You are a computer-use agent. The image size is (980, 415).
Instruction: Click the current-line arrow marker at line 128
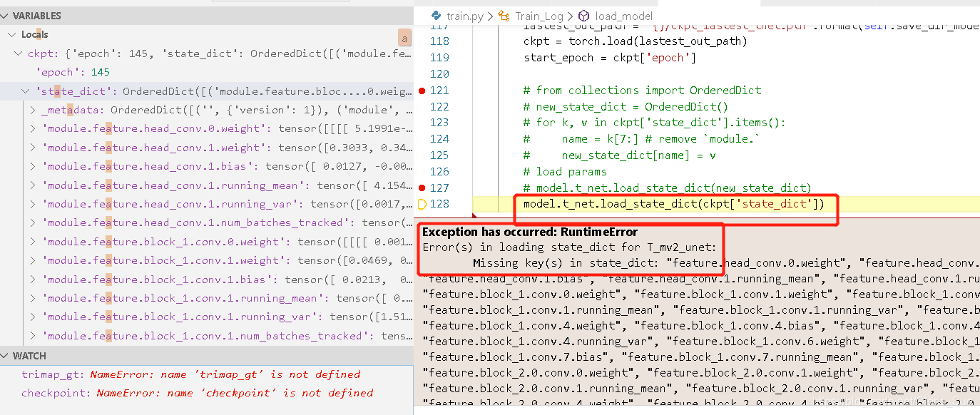pos(422,205)
